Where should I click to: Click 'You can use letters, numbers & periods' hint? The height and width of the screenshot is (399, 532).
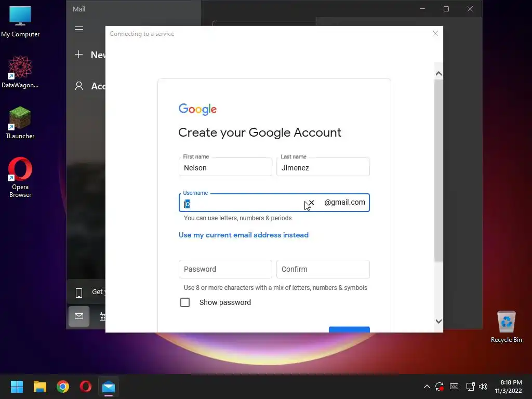coord(237,218)
